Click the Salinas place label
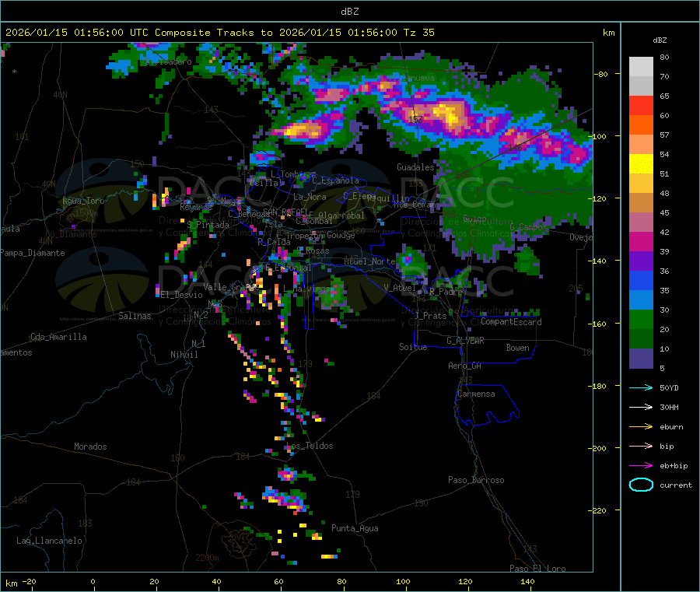 click(135, 316)
